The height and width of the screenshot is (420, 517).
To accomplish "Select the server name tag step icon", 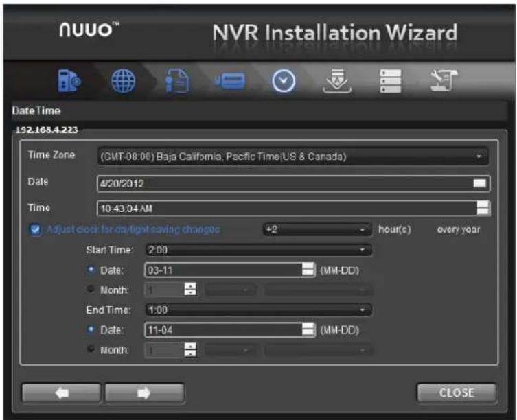I will [x=230, y=81].
